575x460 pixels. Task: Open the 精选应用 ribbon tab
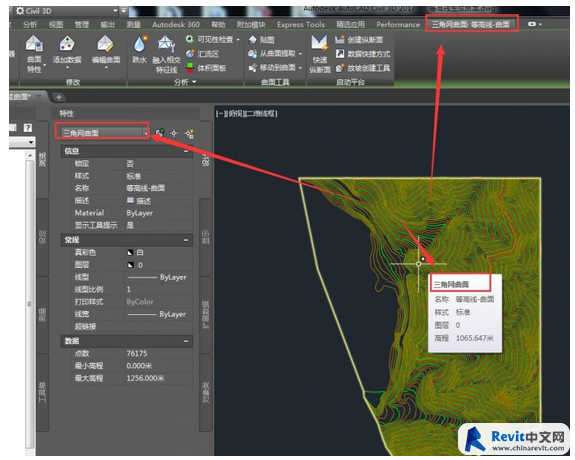click(351, 25)
